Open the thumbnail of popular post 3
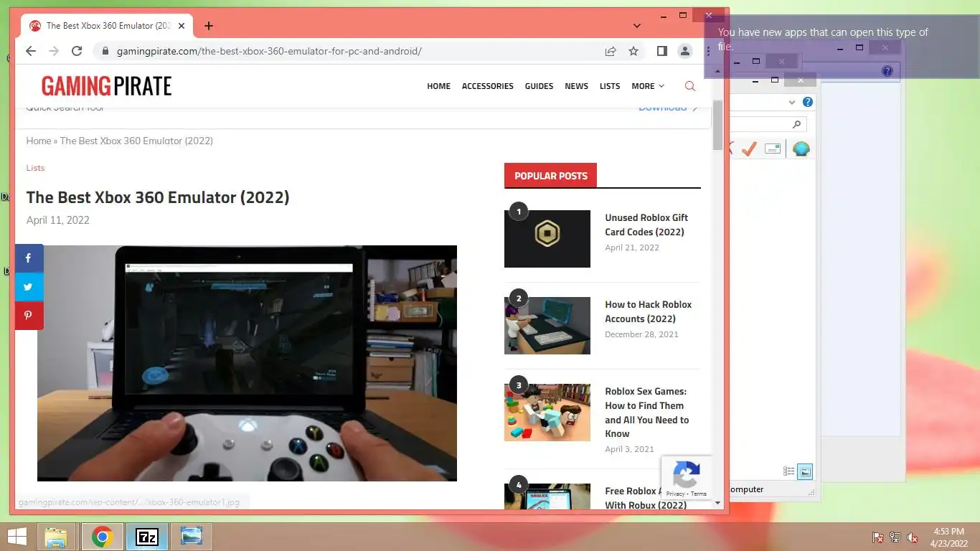Viewport: 980px width, 551px height. click(x=547, y=413)
